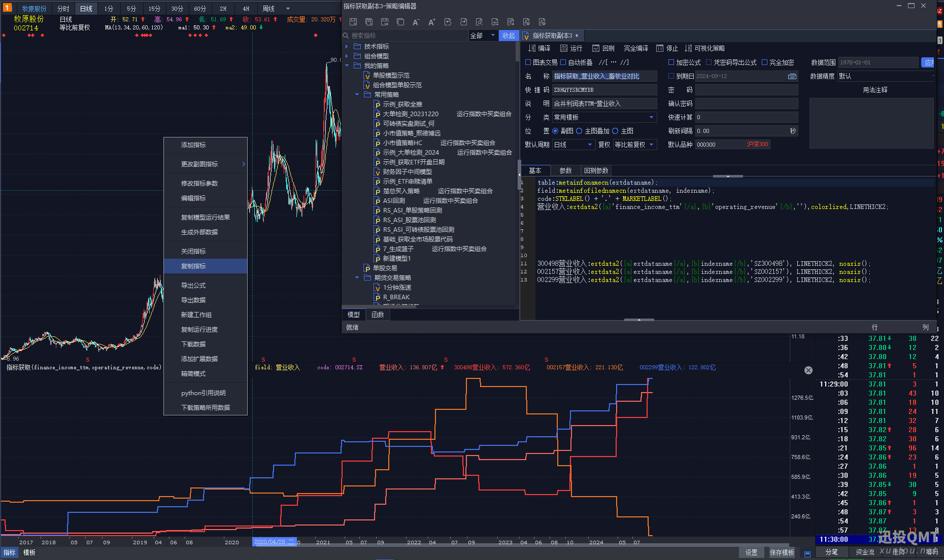Open the 复权 等比前复权 dropdown
Image resolution: width=944 pixels, height=560 pixels.
(635, 145)
